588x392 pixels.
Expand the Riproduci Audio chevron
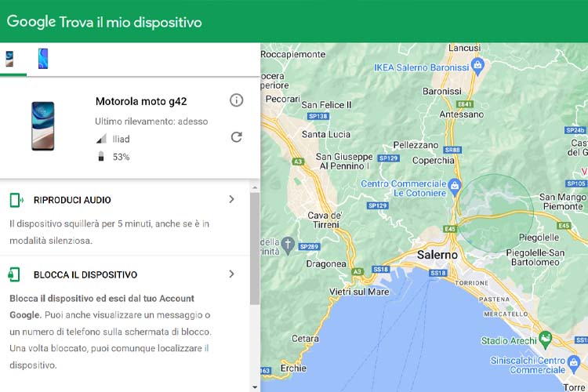232,199
